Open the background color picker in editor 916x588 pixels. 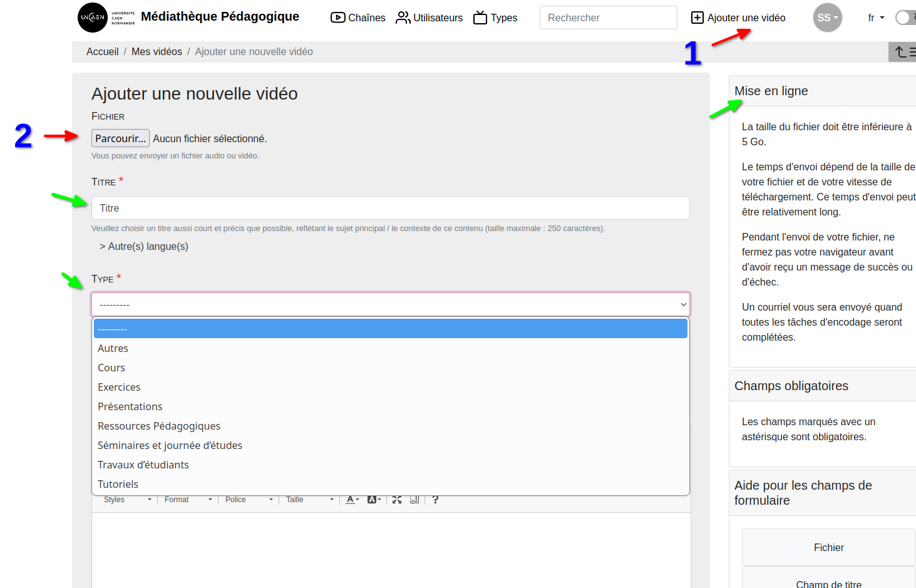pyautogui.click(x=374, y=500)
